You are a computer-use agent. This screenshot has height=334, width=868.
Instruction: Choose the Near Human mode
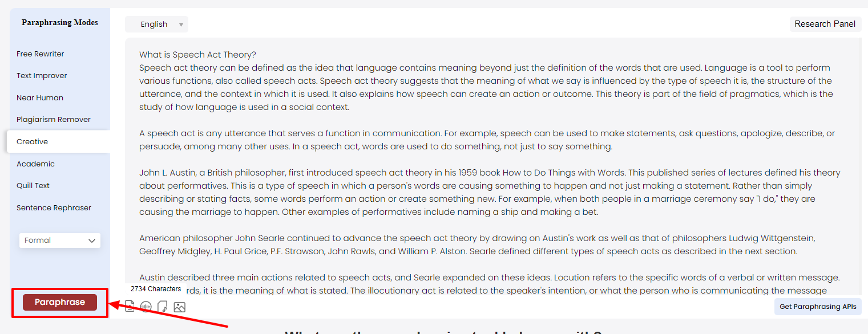pos(40,98)
